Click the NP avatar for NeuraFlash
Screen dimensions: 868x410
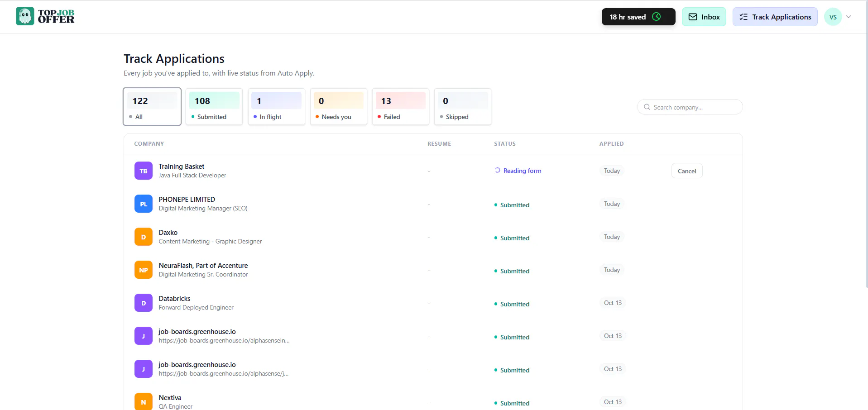[144, 270]
